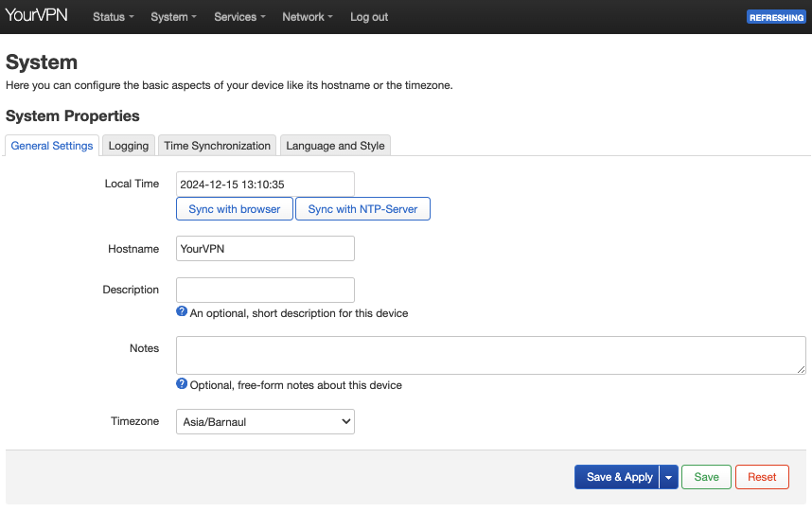Screen dimensions: 812x512
Task: Click the REFRESHING status badge
Action: [x=776, y=17]
